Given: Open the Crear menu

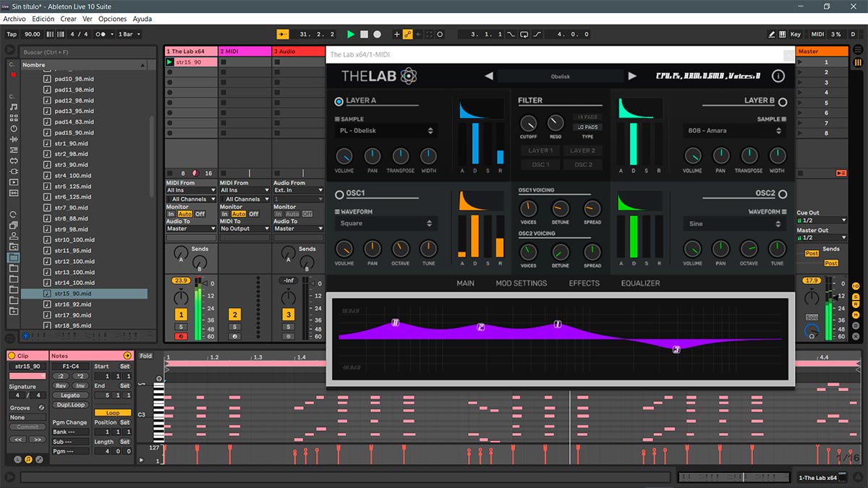Looking at the screenshot, I should pyautogui.click(x=68, y=19).
